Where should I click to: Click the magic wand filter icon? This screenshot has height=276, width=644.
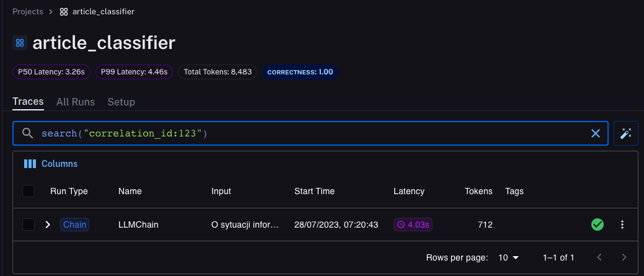(626, 133)
